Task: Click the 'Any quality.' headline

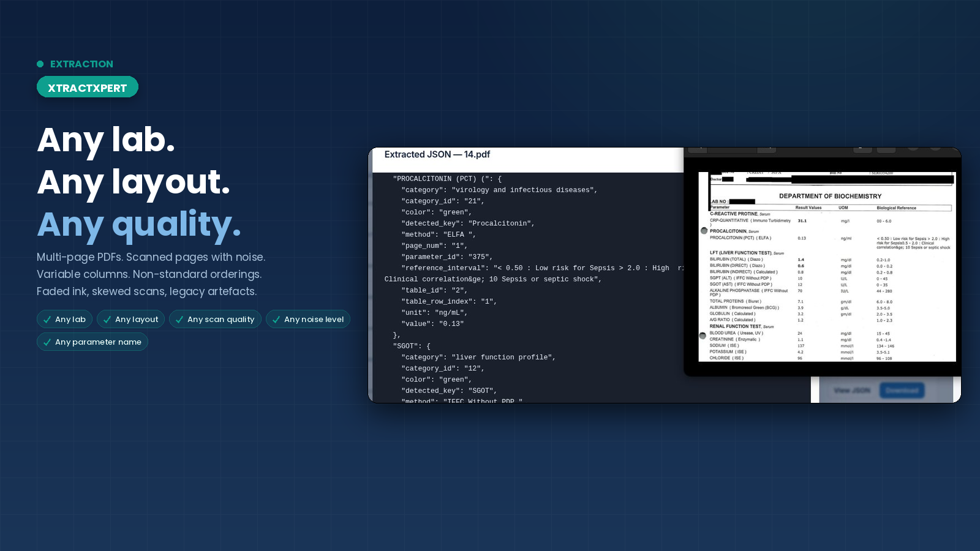Action: pos(139,224)
